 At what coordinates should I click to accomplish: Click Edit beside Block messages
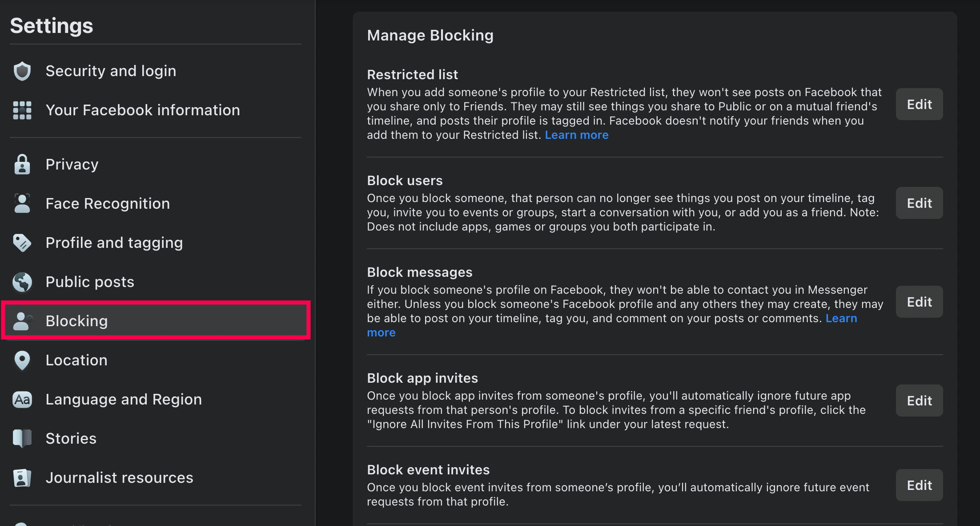click(919, 302)
